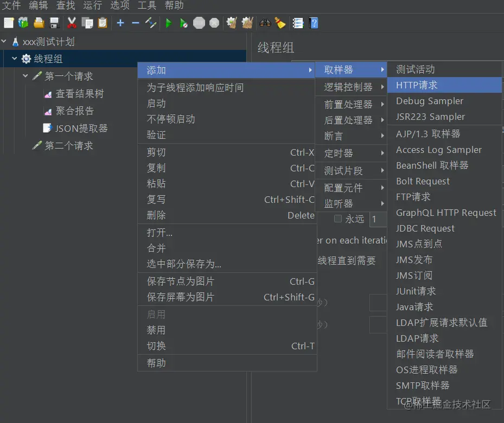Collapse the 线程组 tree node

pos(15,59)
